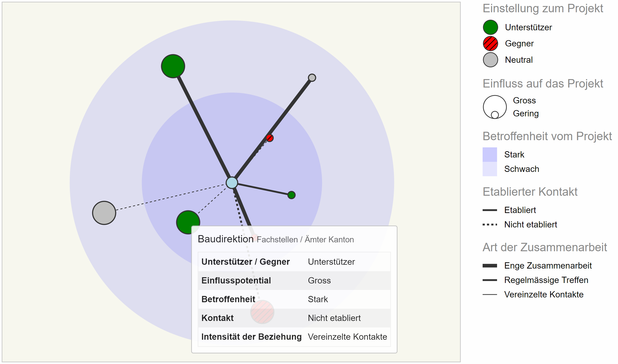Click the Baudirektion tooltip title

[x=226, y=239]
